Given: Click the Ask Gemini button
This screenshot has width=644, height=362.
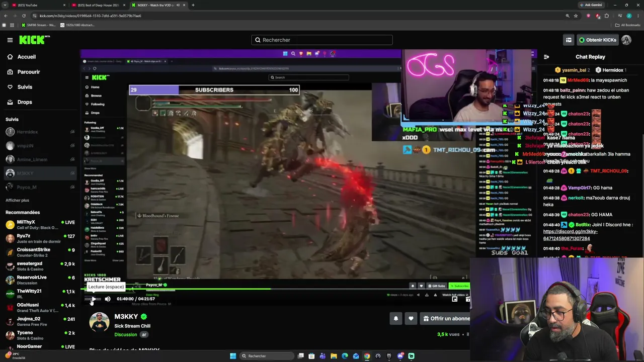Looking at the screenshot, I should (591, 5).
